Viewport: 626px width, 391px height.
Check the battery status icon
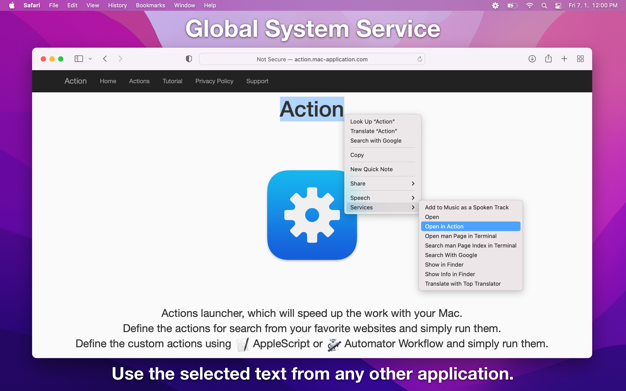[512, 6]
